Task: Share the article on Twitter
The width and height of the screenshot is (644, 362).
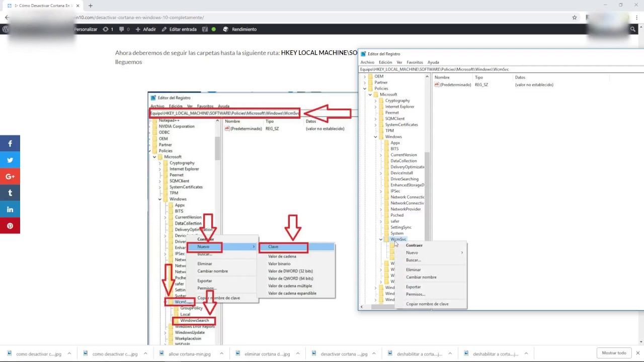Action: coord(10,160)
